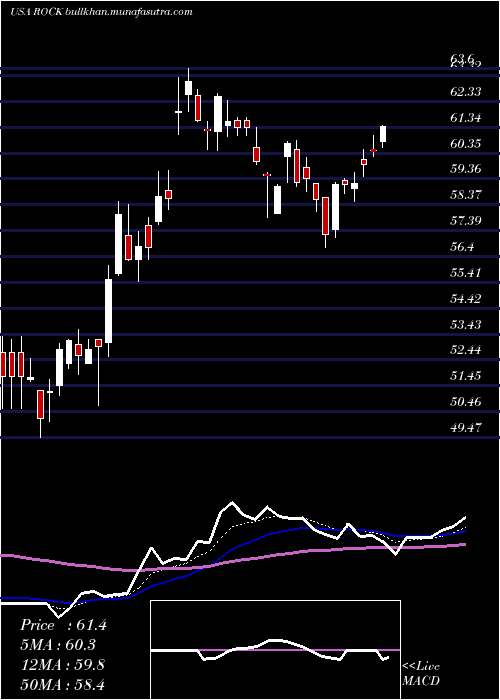Click the 58.37 price level label
The width and height of the screenshot is (500, 700).
[466, 195]
